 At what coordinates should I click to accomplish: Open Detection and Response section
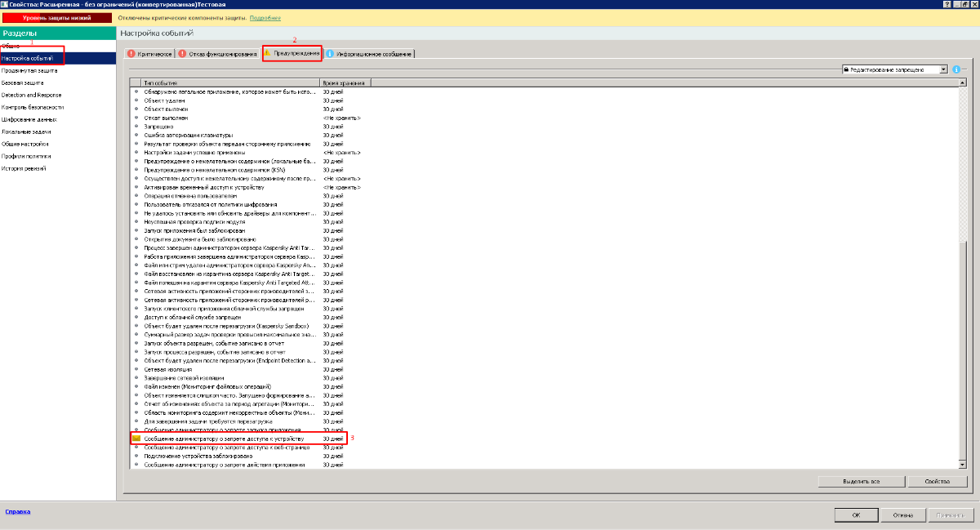tap(31, 95)
